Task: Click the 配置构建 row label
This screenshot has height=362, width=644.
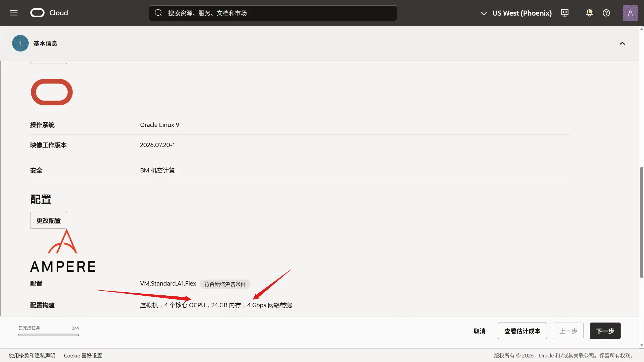Action: (x=42, y=305)
